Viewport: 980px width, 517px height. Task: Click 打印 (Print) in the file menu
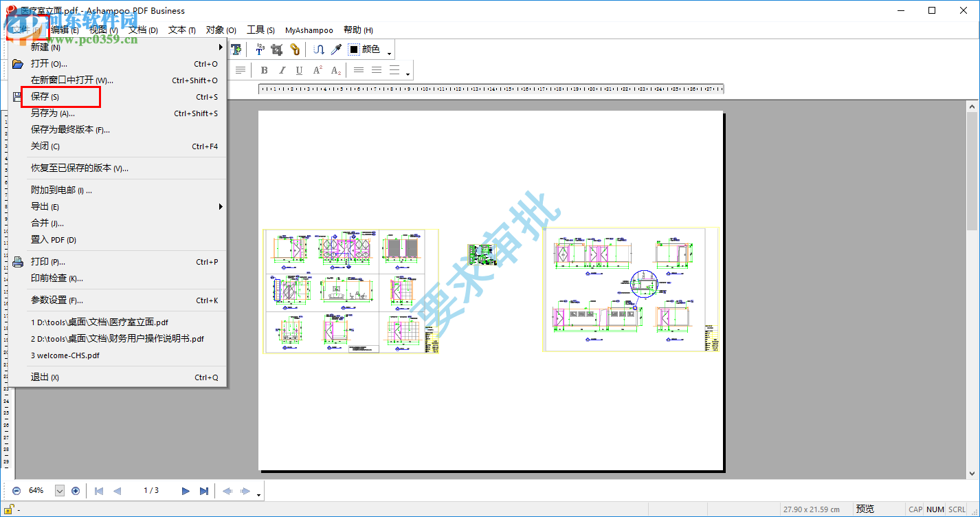(x=48, y=262)
